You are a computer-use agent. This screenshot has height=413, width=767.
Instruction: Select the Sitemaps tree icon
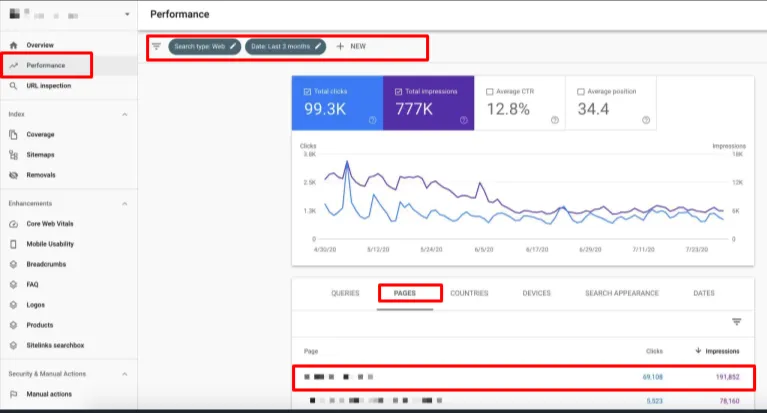pyautogui.click(x=14, y=155)
